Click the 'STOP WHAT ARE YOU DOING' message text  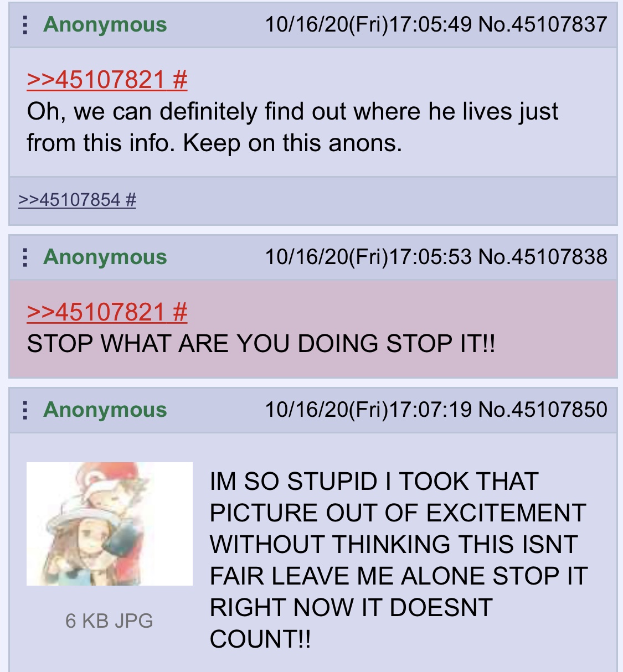click(x=261, y=344)
